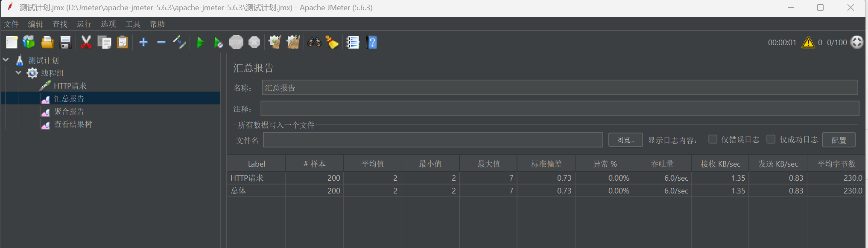Screen dimensions: 868x248
Task: Collapse the 线程组 tree node arrow
Action: (x=18, y=73)
